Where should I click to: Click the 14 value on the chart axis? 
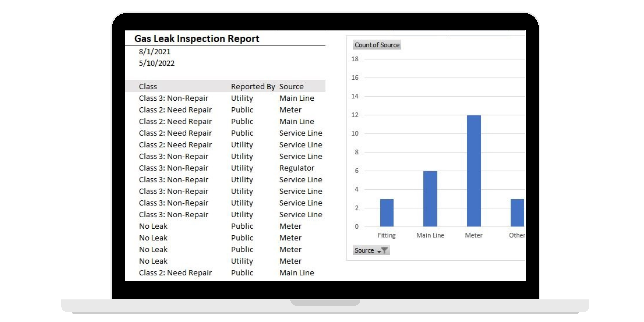pos(355,96)
